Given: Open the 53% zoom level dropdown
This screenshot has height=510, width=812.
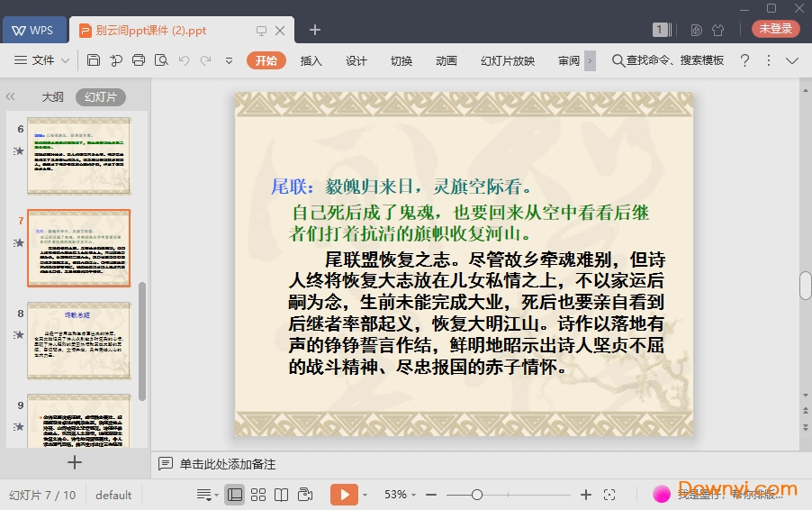Looking at the screenshot, I should coord(401,495).
